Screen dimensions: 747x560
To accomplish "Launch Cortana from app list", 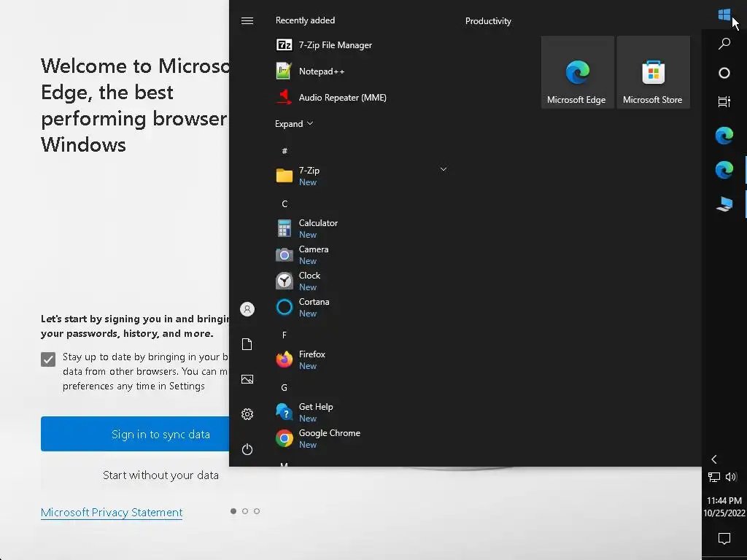I will [362, 307].
